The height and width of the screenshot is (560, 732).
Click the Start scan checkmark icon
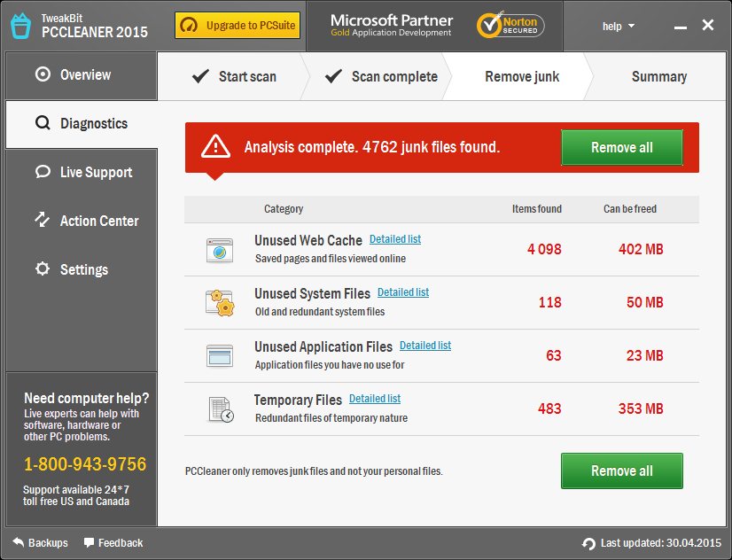(200, 76)
